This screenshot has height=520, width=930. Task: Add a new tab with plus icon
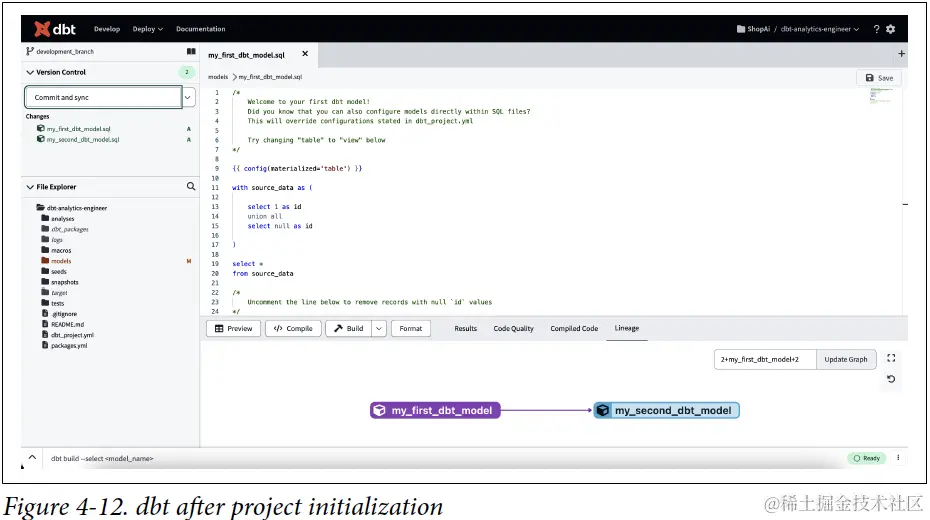click(x=902, y=54)
